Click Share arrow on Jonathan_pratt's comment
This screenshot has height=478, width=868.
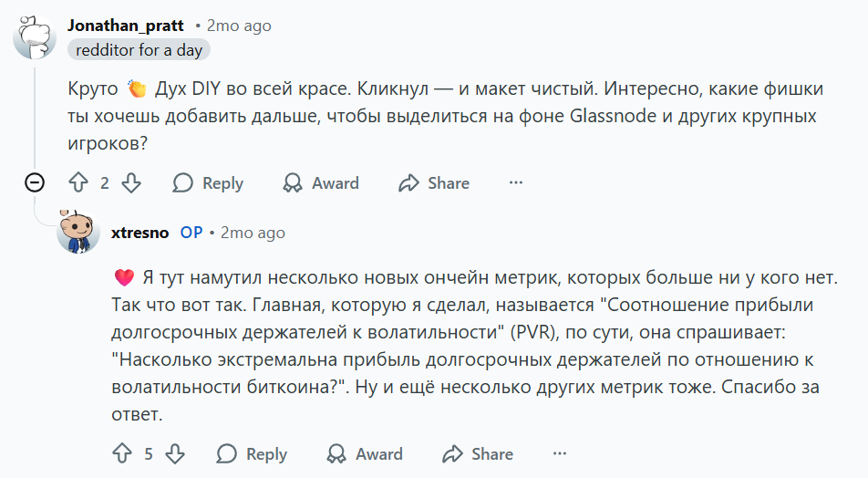coord(408,183)
